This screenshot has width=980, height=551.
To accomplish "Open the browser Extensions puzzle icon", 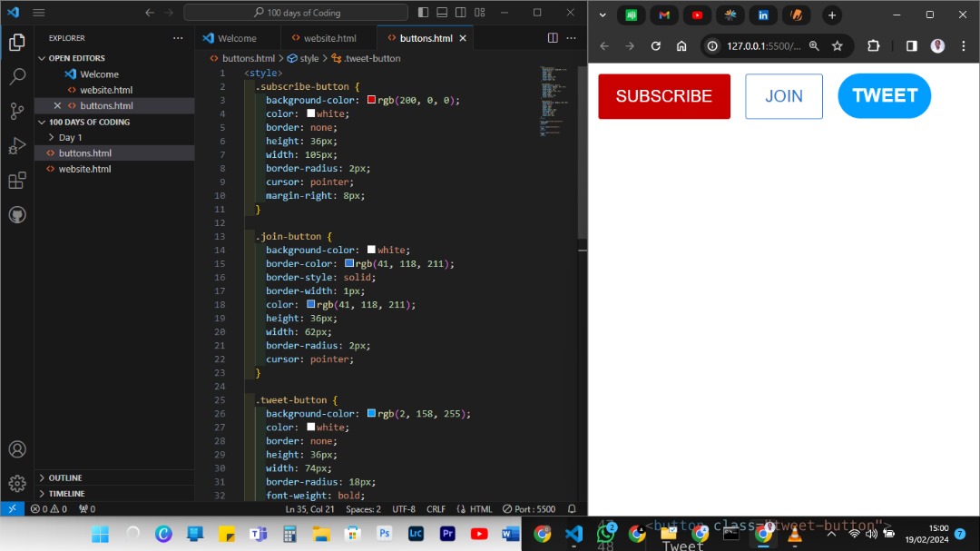I will click(x=874, y=45).
